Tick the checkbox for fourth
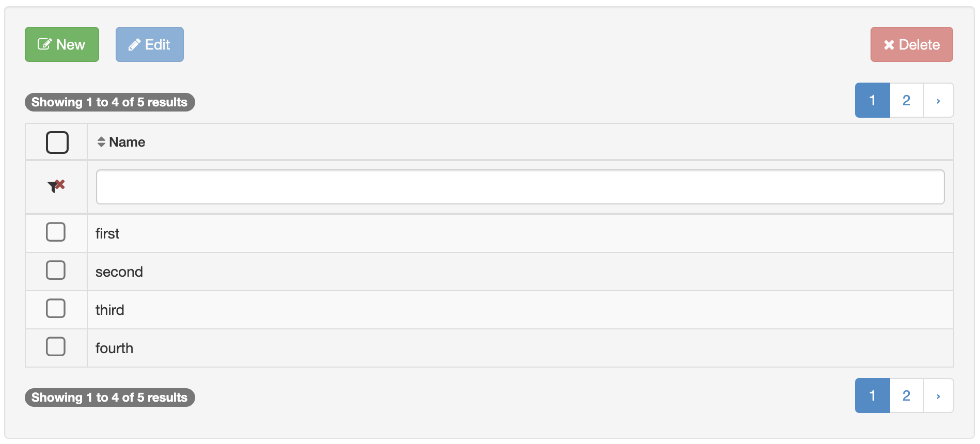Viewport: 980px width, 444px height. click(56, 346)
